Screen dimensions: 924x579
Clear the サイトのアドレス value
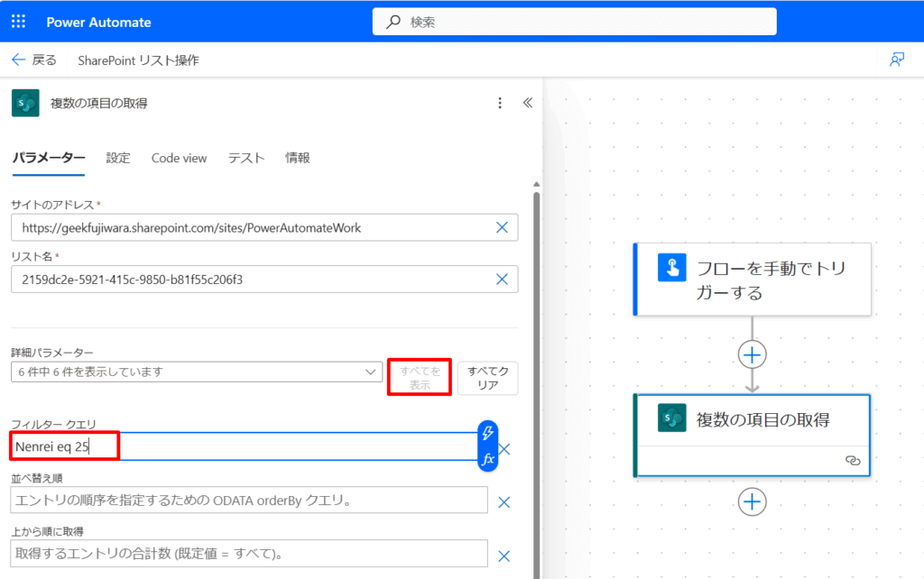502,227
